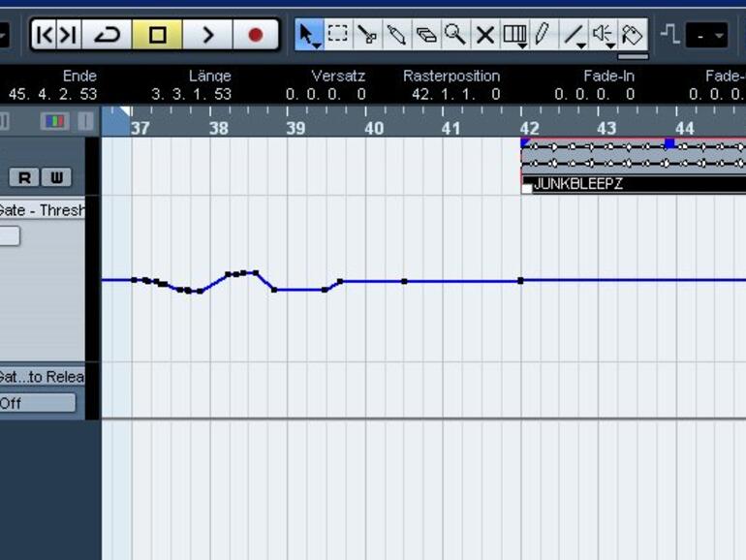Click the Länge value 3. 3. 1. 53
Image resolution: width=746 pixels, height=560 pixels.
point(191,94)
